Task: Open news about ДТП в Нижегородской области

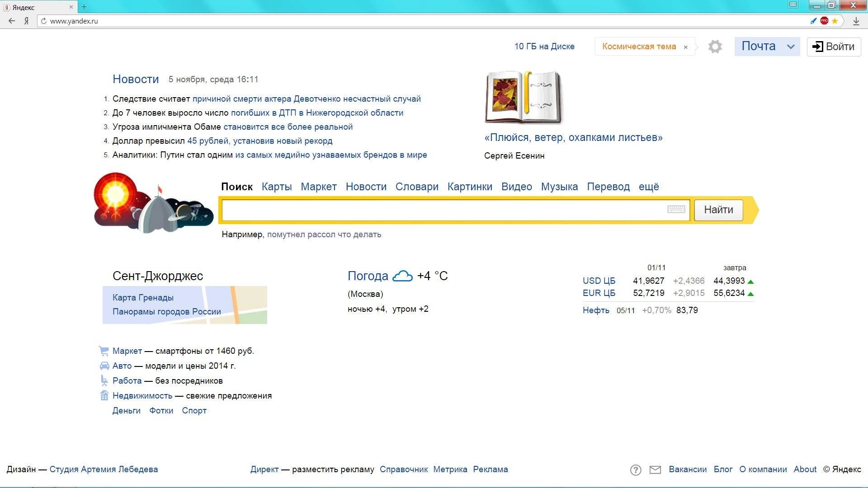Action: click(x=317, y=113)
